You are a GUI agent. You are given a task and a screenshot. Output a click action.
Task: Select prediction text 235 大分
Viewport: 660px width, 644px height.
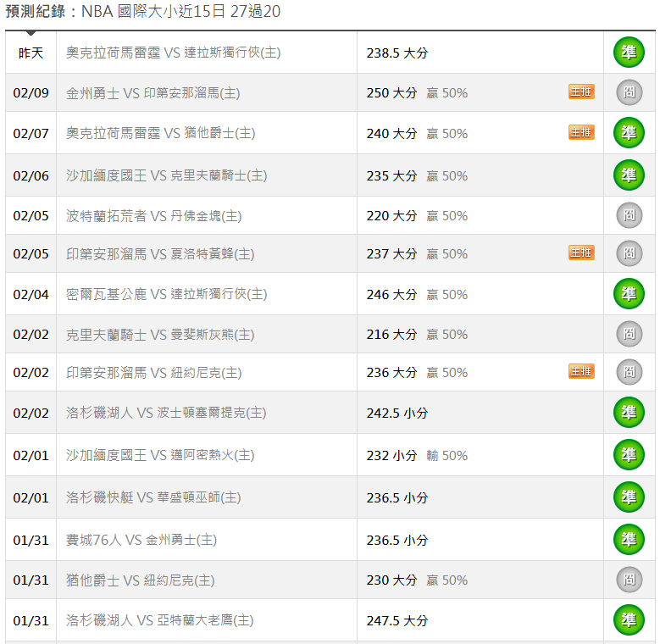point(391,175)
